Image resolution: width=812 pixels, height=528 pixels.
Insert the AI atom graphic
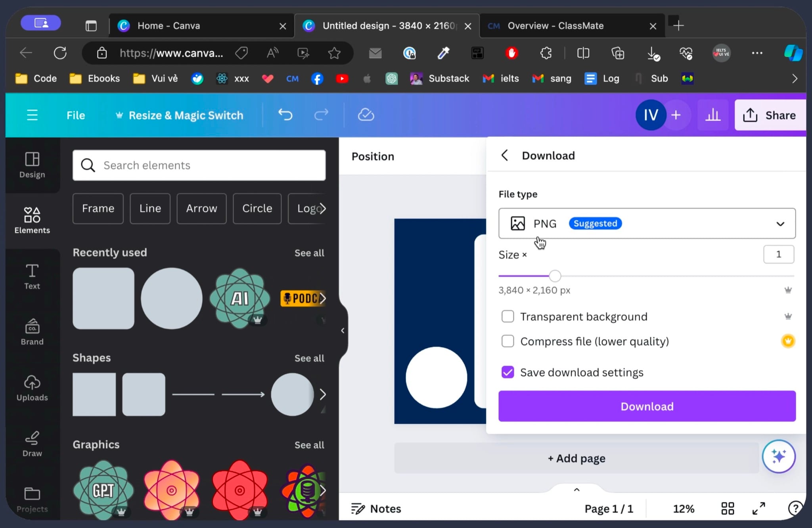coord(239,298)
